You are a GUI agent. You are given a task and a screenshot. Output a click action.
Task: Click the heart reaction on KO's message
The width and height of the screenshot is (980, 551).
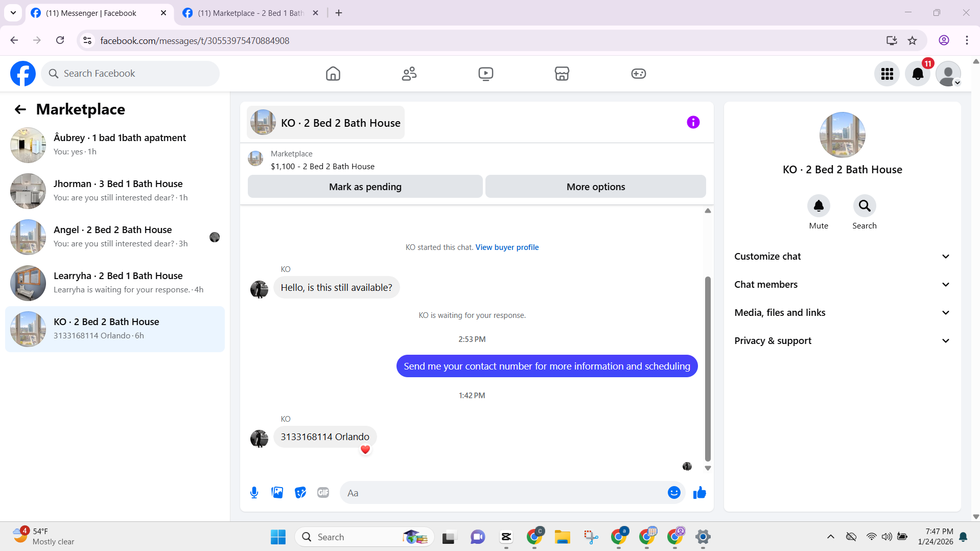tap(365, 450)
